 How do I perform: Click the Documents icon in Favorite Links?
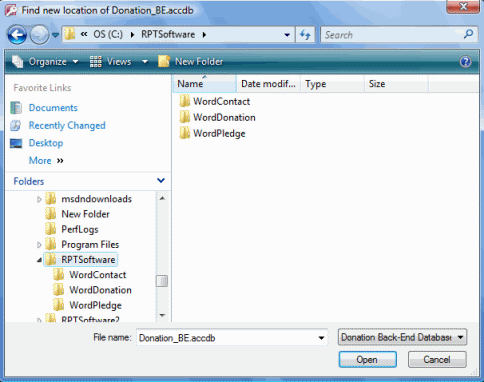click(x=16, y=108)
